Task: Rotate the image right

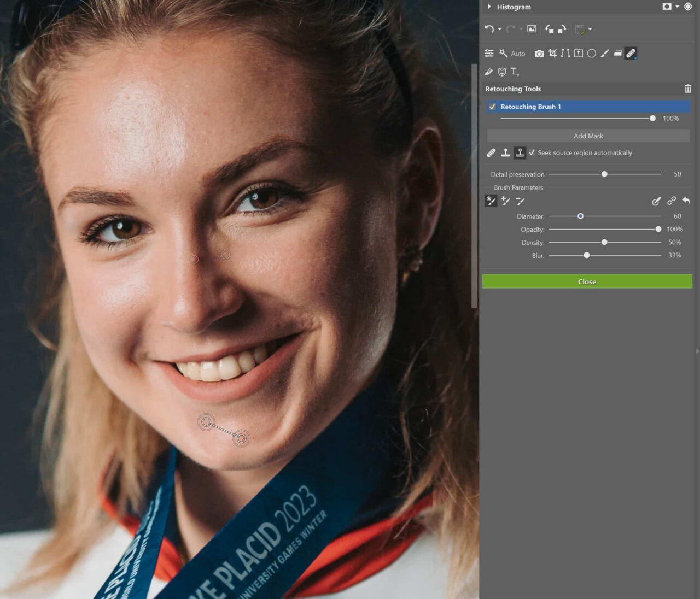Action: click(562, 29)
